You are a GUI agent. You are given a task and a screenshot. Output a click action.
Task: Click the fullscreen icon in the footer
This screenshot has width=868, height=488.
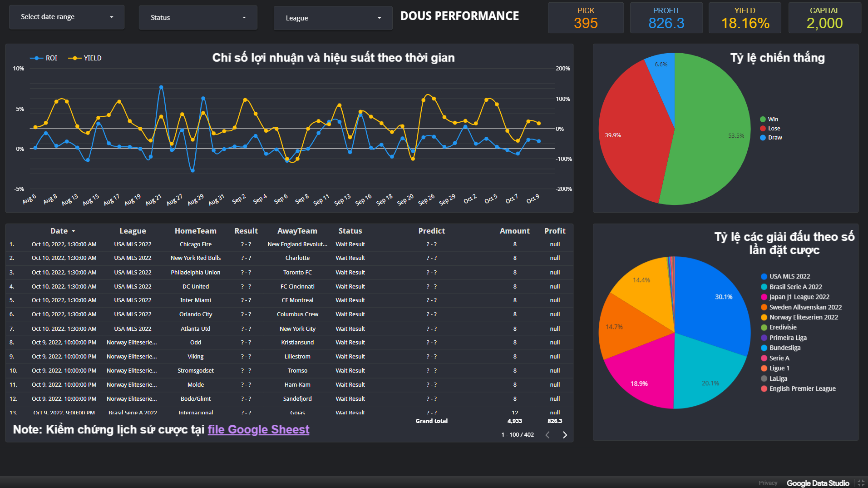[861, 483]
